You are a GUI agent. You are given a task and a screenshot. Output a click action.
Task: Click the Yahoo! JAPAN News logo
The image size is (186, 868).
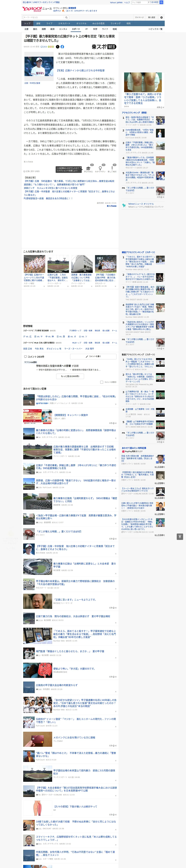click(37, 9)
